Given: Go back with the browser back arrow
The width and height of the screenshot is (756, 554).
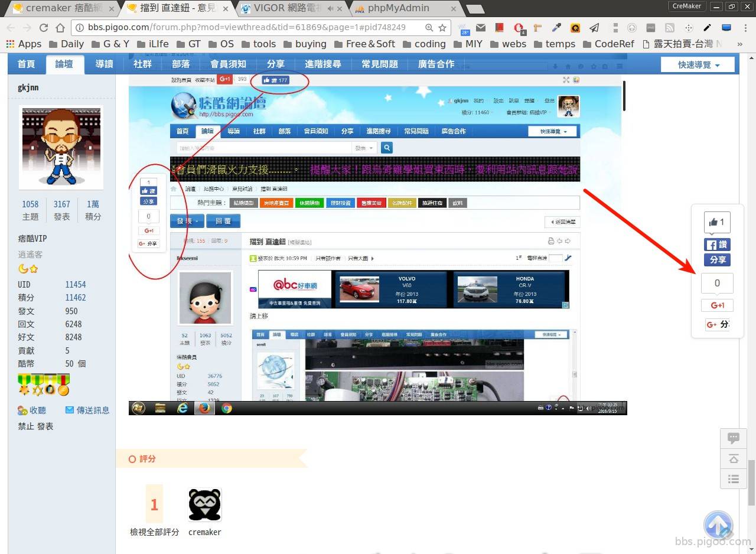Looking at the screenshot, I should click(11, 28).
